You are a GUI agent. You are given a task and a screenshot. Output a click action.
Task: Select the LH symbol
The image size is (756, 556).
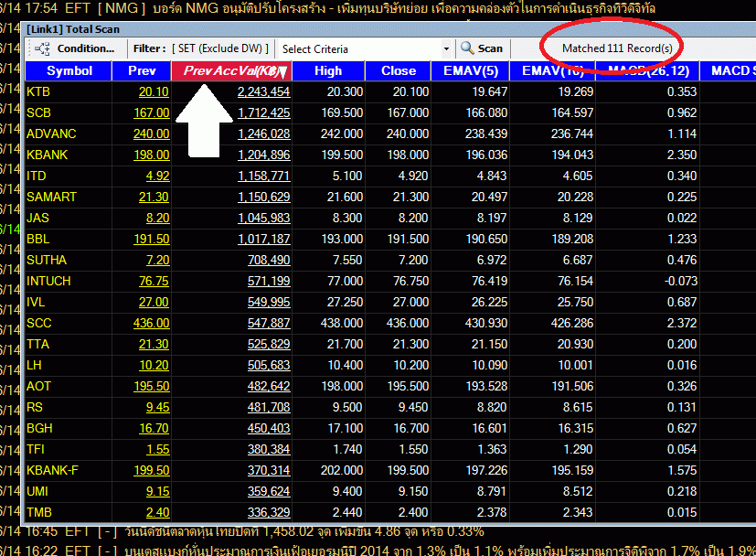[x=34, y=366]
